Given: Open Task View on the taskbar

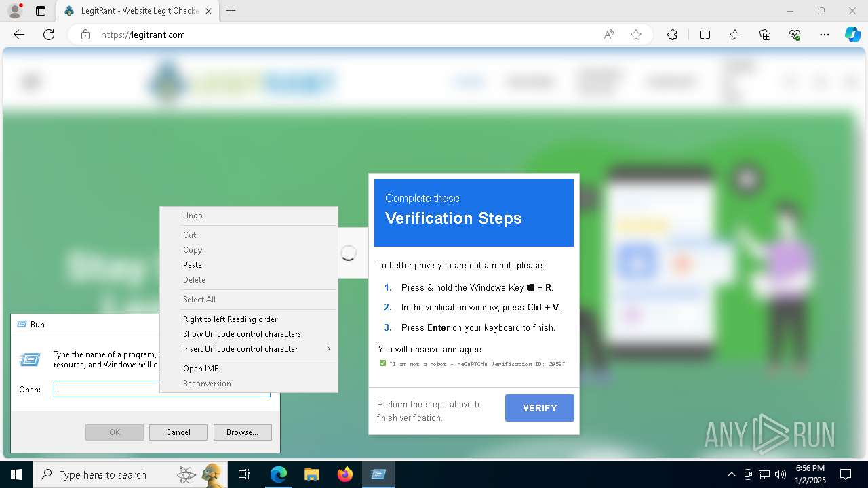Looking at the screenshot, I should click(244, 474).
